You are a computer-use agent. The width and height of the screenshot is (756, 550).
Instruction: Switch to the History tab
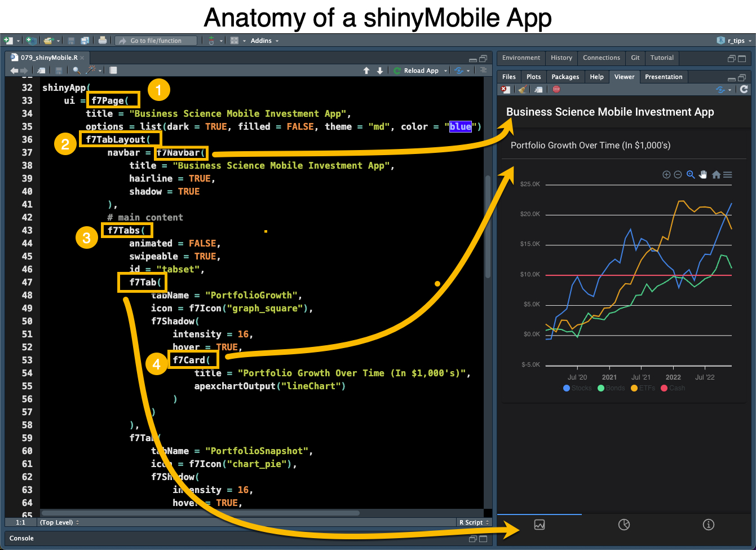(562, 58)
